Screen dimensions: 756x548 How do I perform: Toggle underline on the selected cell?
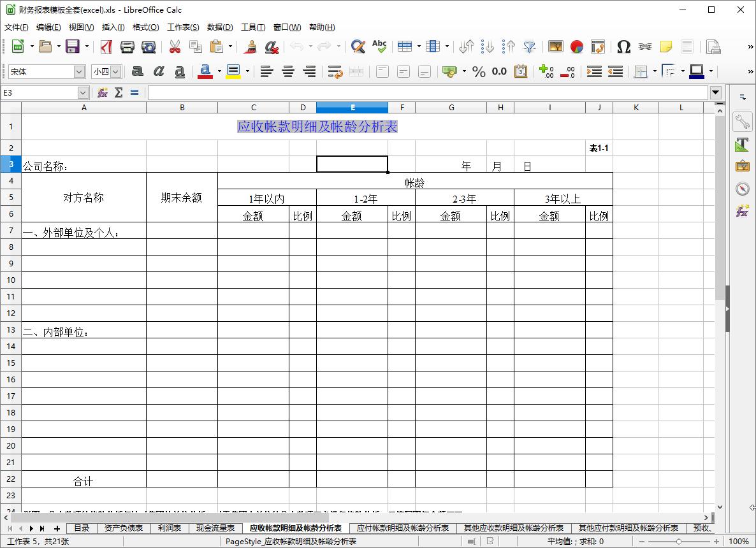tap(179, 71)
